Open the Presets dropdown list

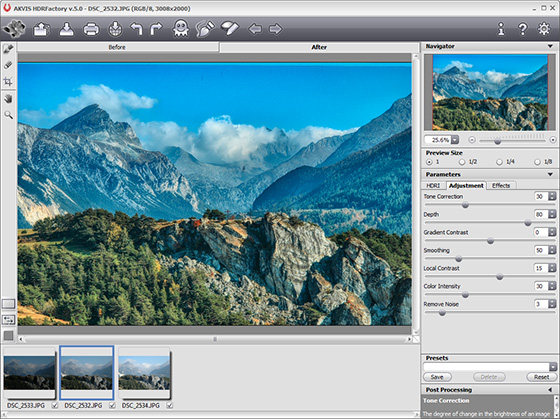pyautogui.click(x=553, y=367)
